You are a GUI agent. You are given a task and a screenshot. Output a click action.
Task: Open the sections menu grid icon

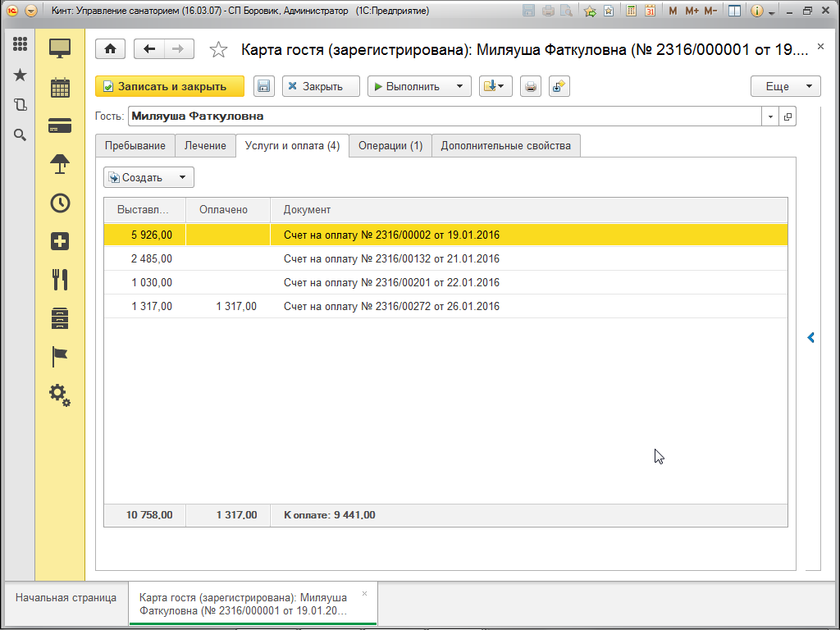20,44
